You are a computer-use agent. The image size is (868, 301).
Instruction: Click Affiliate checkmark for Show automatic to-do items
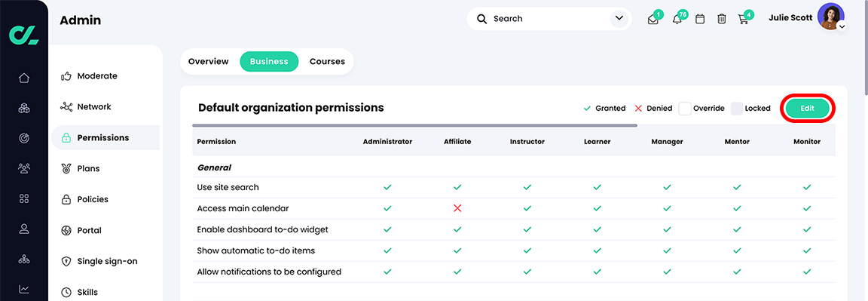click(457, 250)
